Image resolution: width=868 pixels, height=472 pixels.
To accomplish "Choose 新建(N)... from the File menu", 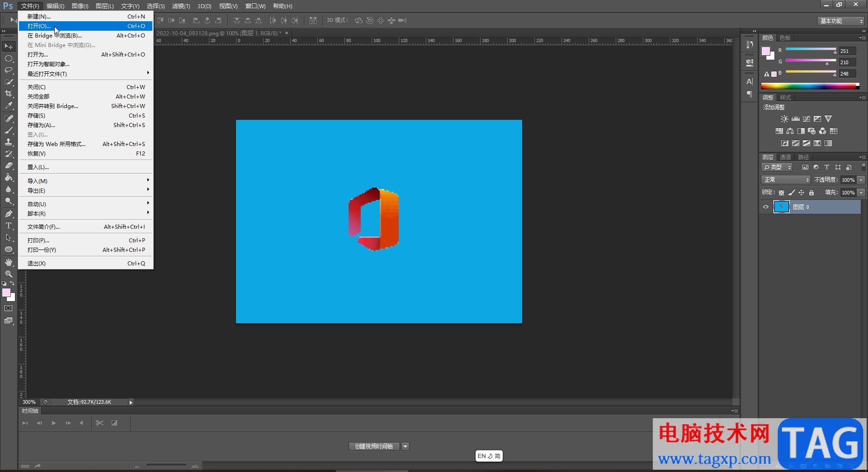I will point(86,17).
